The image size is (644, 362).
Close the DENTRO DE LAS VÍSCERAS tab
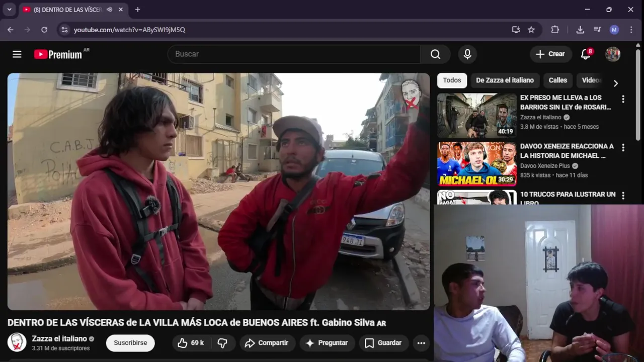121,10
